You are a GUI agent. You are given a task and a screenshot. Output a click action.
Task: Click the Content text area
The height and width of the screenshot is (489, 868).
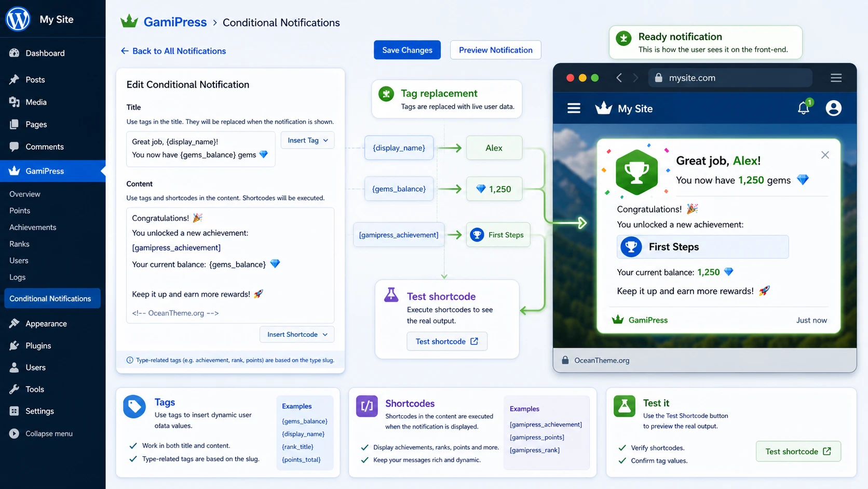pyautogui.click(x=230, y=265)
